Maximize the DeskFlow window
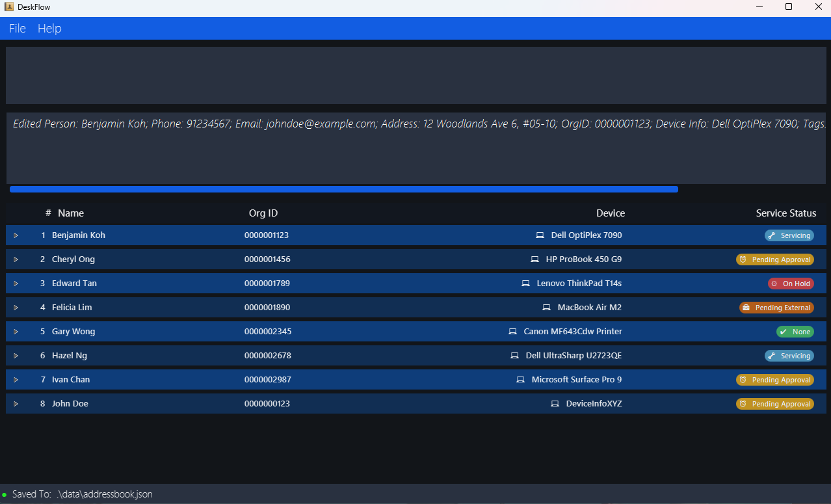831x504 pixels. click(789, 7)
